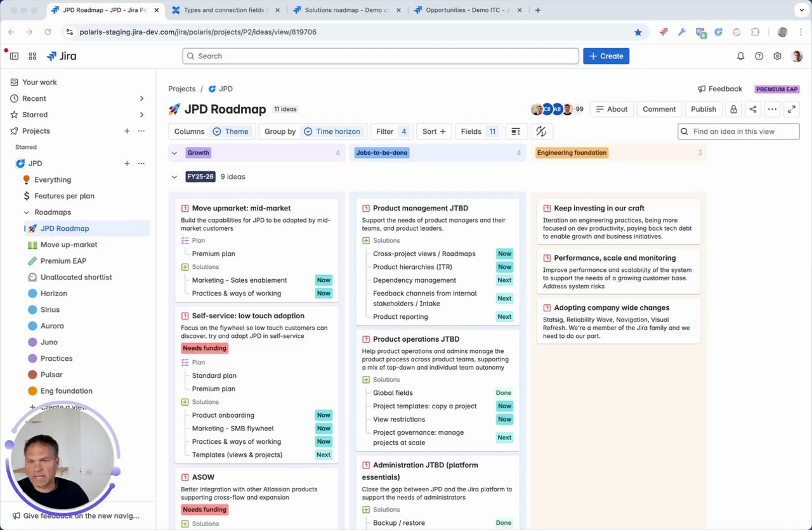The width and height of the screenshot is (812, 530).
Task: Open Move up-market view
Action: 69,245
